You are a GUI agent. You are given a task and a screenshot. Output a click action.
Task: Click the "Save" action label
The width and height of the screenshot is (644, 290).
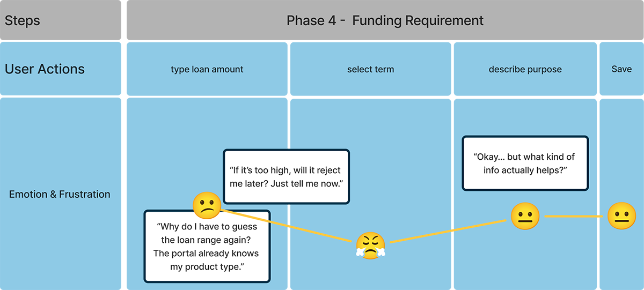[621, 70]
